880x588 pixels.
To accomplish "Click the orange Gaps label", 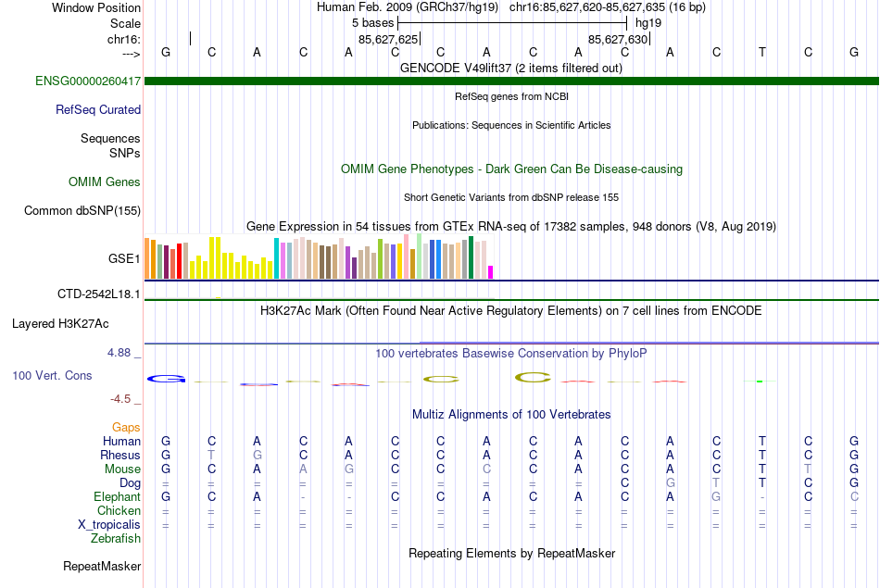I will [x=126, y=428].
